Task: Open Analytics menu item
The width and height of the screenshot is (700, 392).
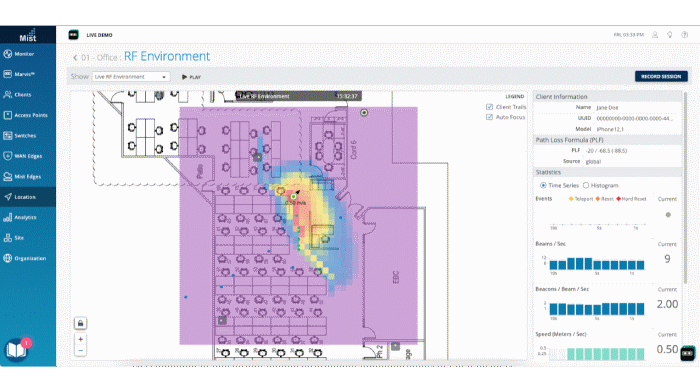Action: pos(28,217)
